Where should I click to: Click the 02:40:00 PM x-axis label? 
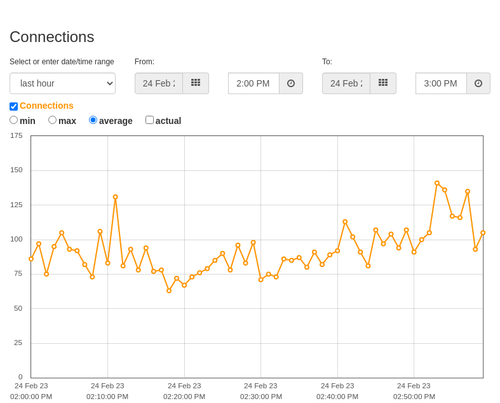click(x=337, y=391)
